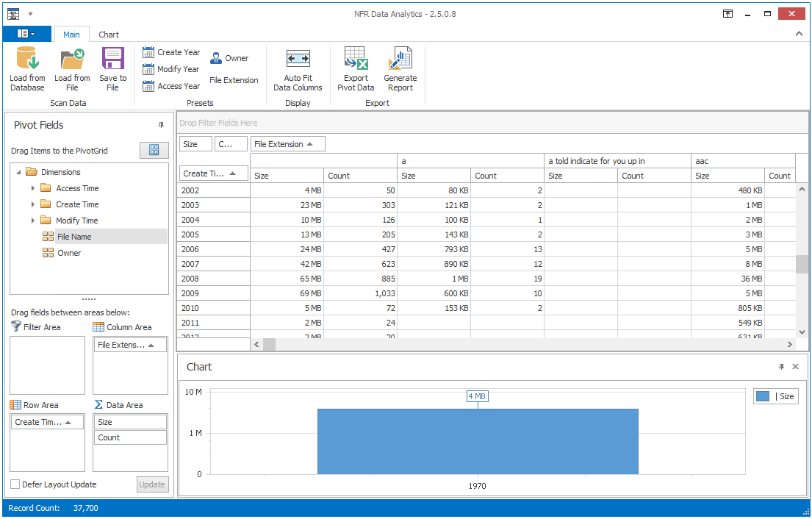Enable the Defer Layout Update checkbox
This screenshot has width=812, height=519.
(x=15, y=484)
